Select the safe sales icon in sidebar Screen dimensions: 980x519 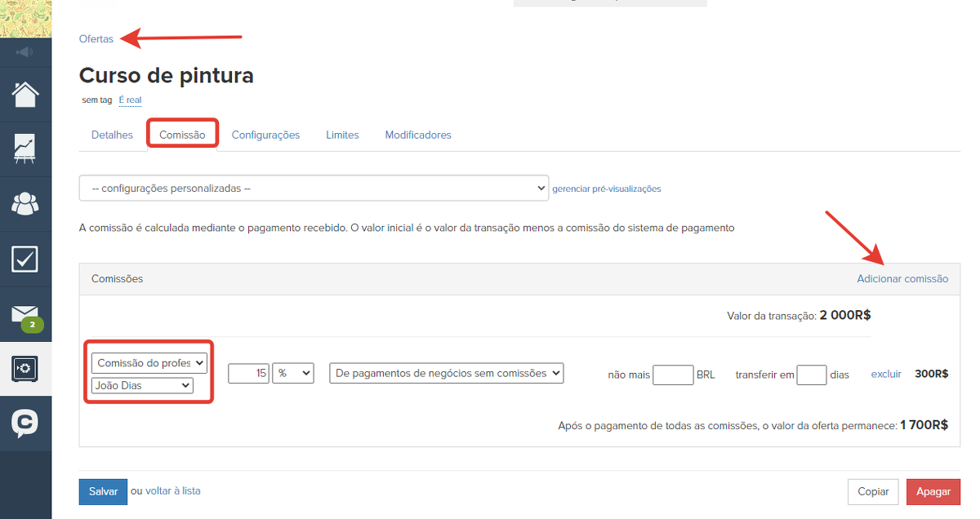tap(25, 369)
